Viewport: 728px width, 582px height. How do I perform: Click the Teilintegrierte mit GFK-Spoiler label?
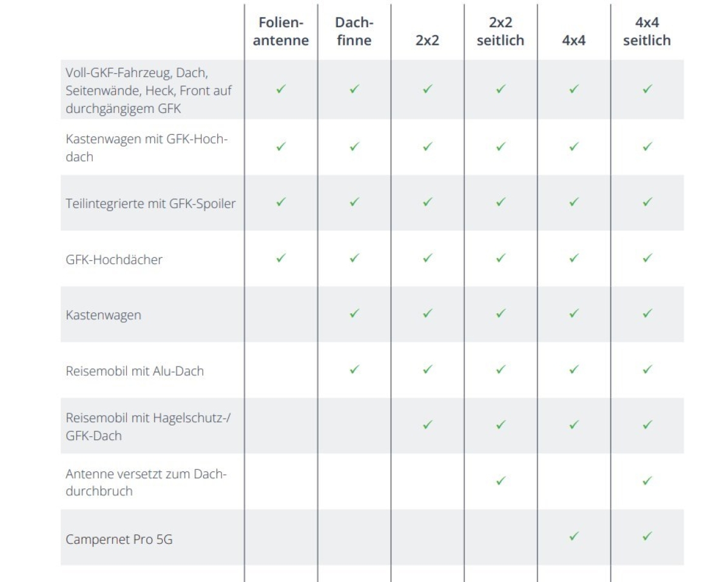click(150, 204)
